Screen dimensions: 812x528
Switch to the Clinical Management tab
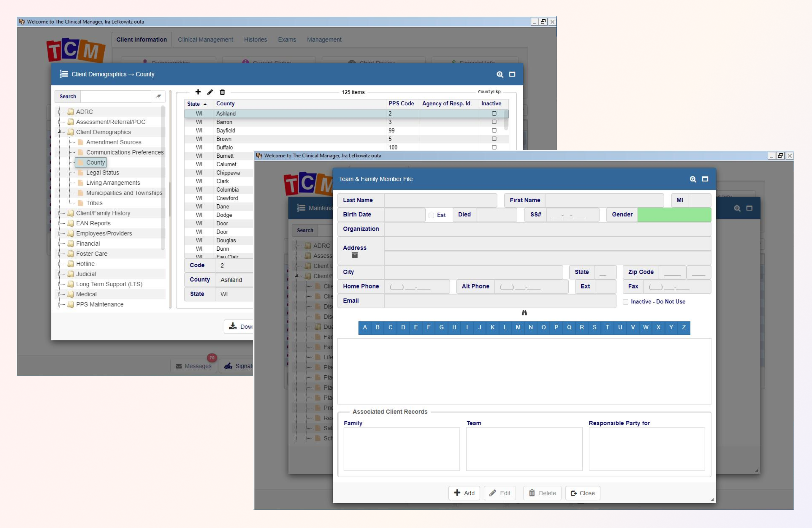click(206, 40)
